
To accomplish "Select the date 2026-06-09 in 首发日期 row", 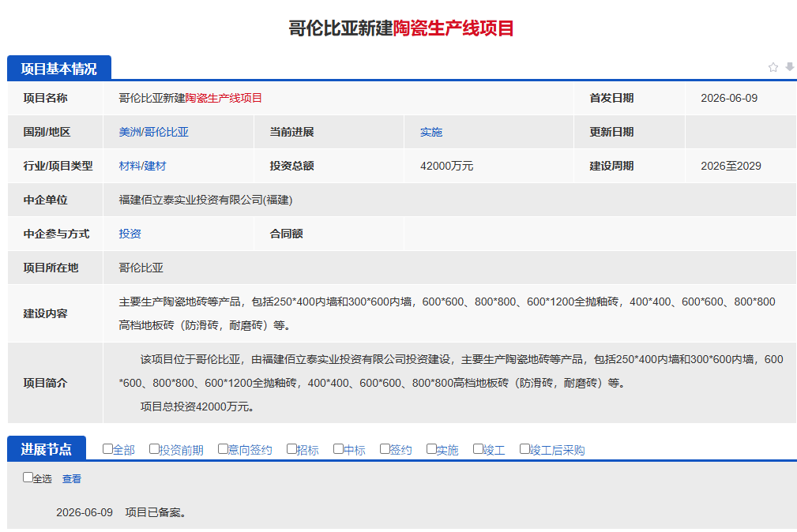I will coord(729,98).
